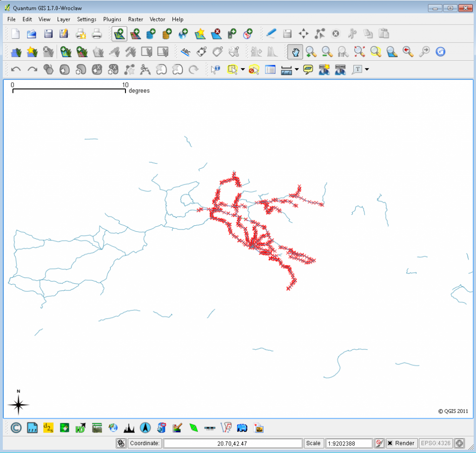Click the Coordinate input field

(232, 443)
